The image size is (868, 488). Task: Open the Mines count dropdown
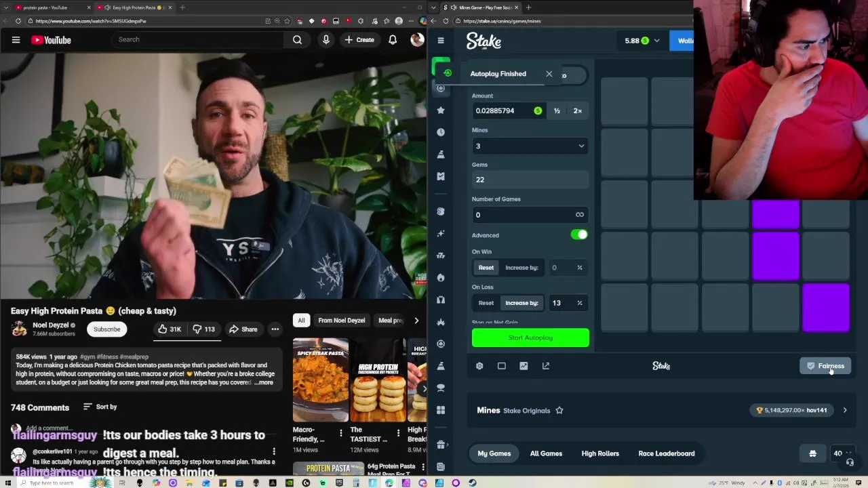530,146
